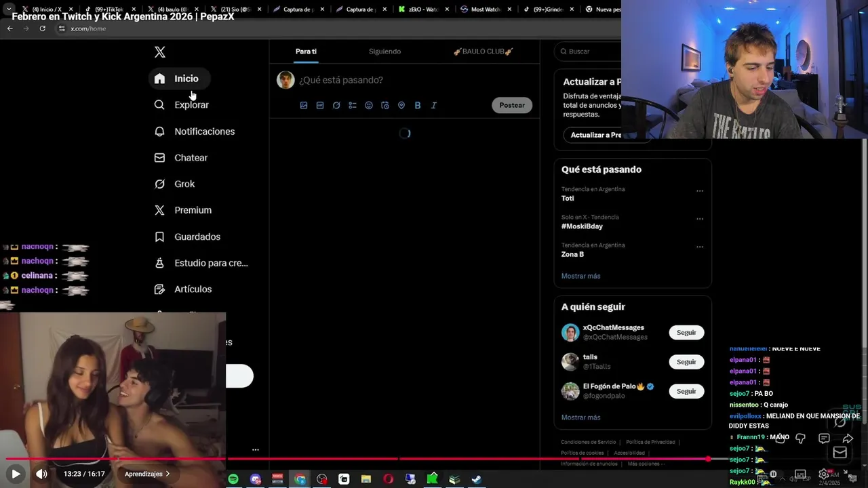The height and width of the screenshot is (488, 868).
Task: Click the Grok icon in composer toolbar
Action: tap(336, 105)
